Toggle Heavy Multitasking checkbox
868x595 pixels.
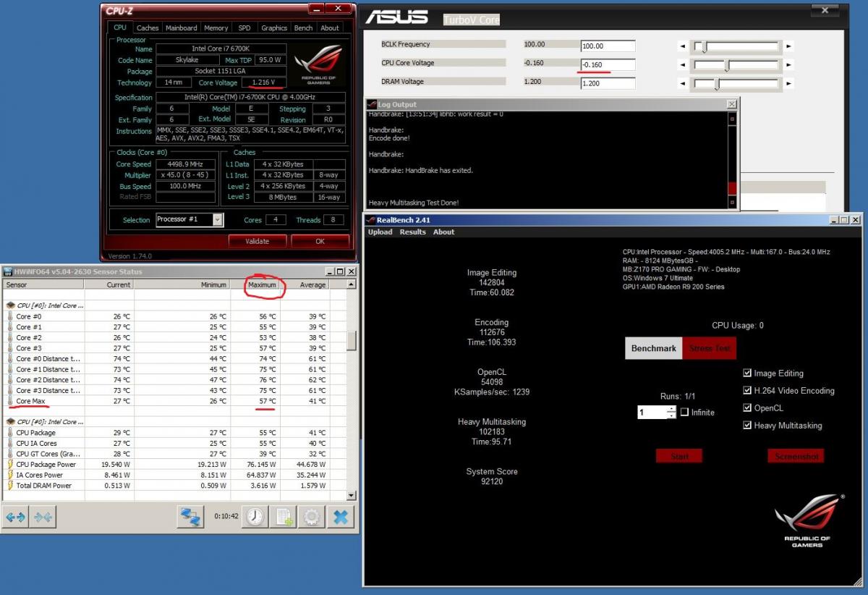tap(747, 425)
